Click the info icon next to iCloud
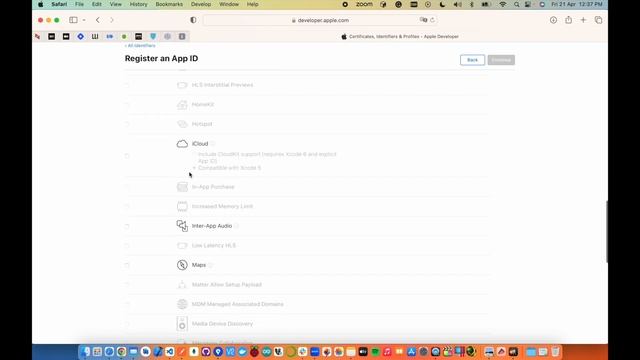The width and height of the screenshot is (640, 360). 213,144
